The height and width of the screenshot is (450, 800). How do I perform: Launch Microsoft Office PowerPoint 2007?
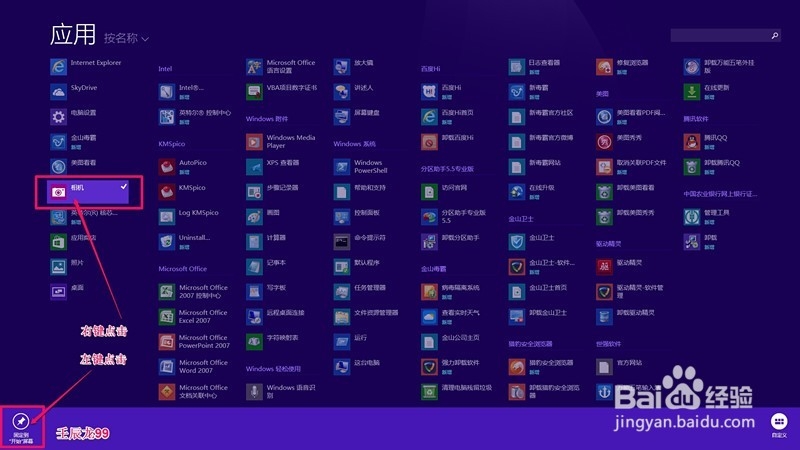194,341
